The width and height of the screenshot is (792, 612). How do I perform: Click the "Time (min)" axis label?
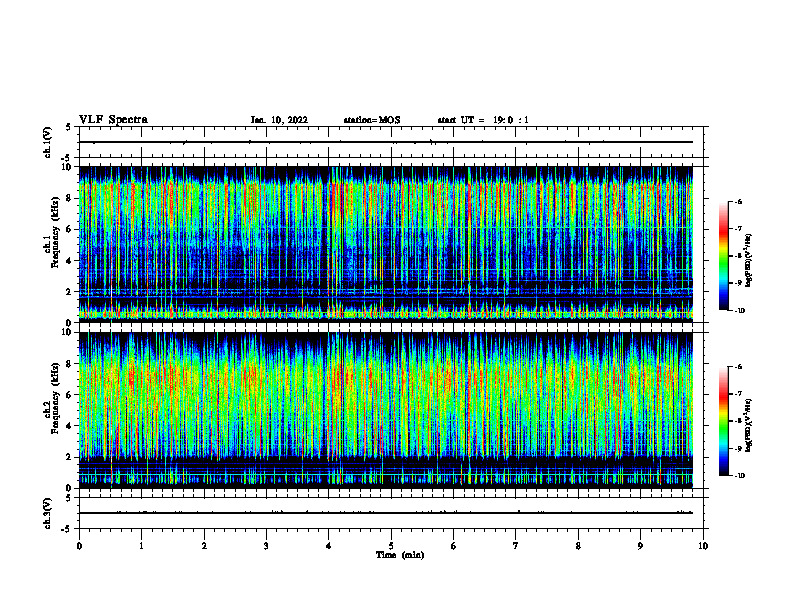400,555
